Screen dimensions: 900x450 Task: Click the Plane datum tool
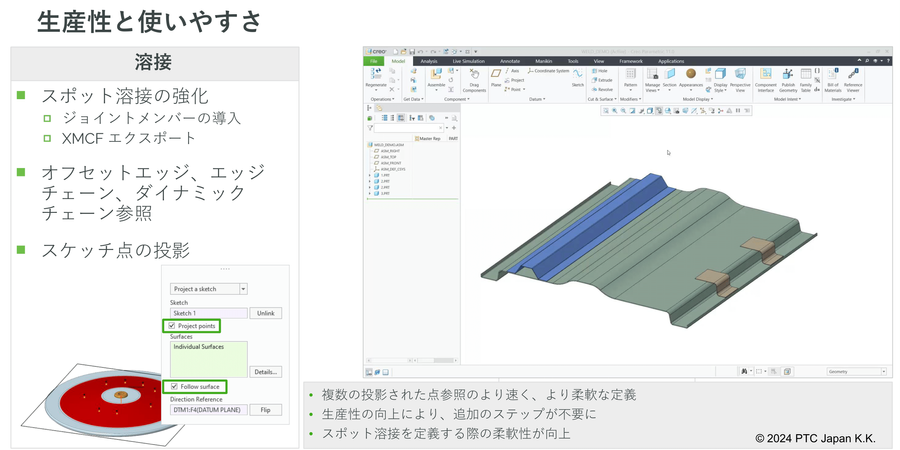point(495,78)
